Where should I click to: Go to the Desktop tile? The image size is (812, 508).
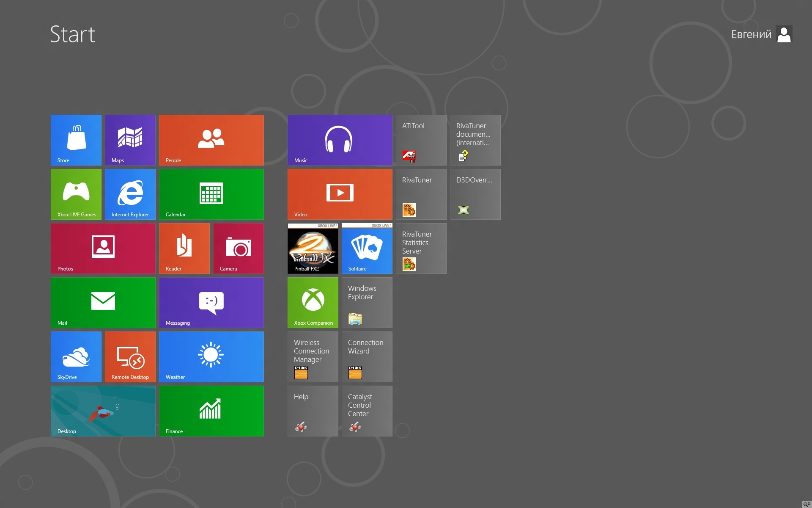(103, 411)
